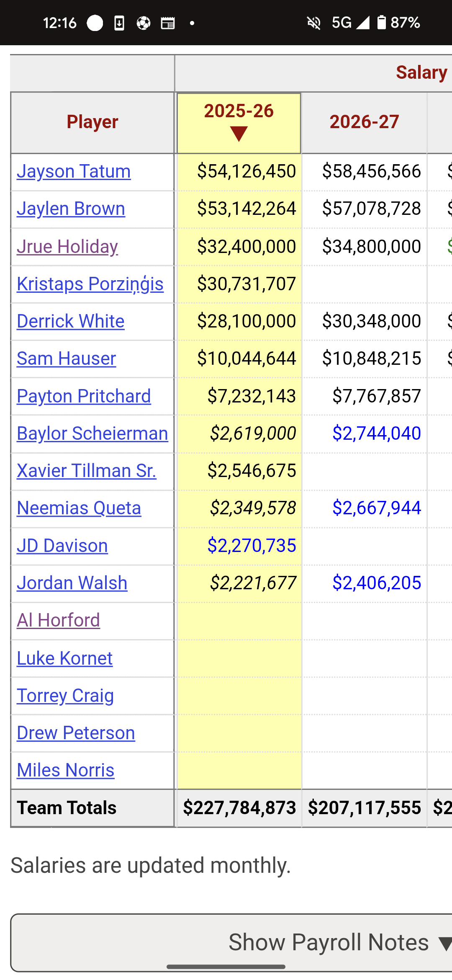Select Team Totals 2025-26 amount cell
The image size is (452, 980).
239,808
